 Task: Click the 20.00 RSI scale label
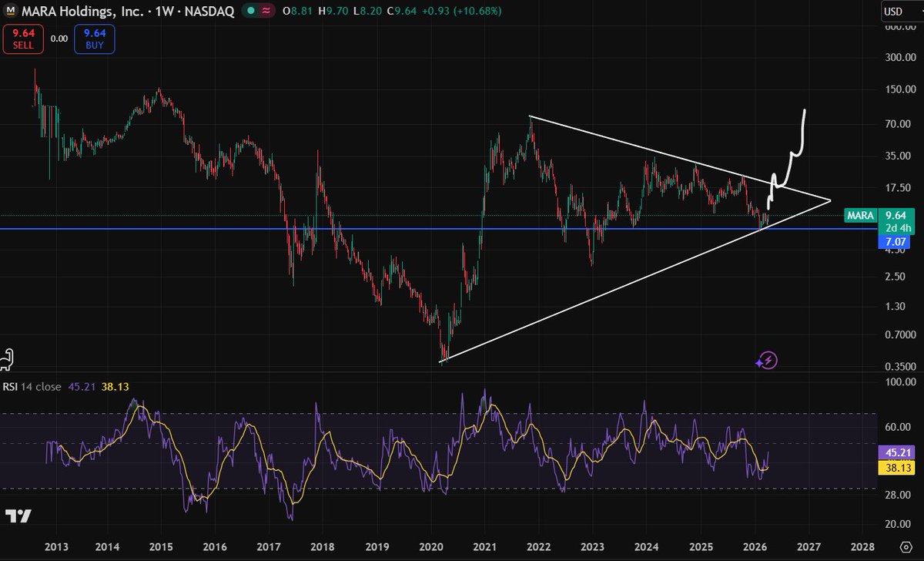pyautogui.click(x=896, y=524)
